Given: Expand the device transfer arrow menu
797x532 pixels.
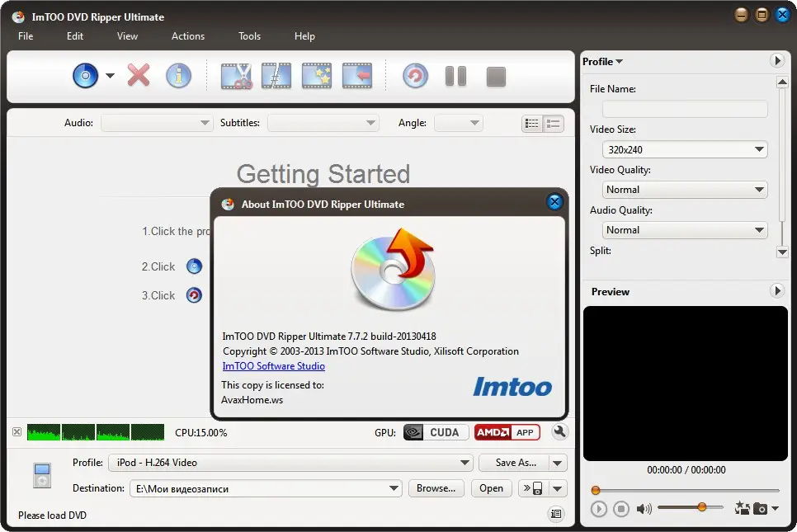Looking at the screenshot, I should 558,489.
